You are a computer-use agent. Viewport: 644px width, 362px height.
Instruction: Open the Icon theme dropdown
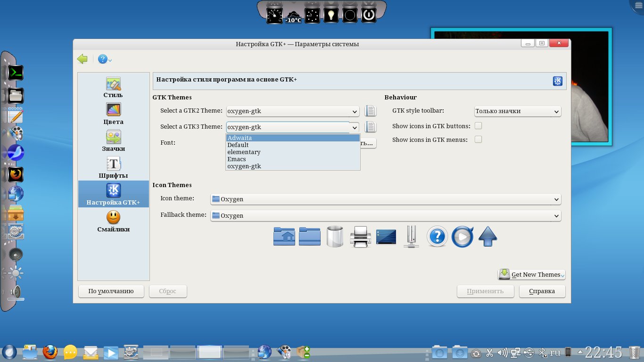(385, 199)
